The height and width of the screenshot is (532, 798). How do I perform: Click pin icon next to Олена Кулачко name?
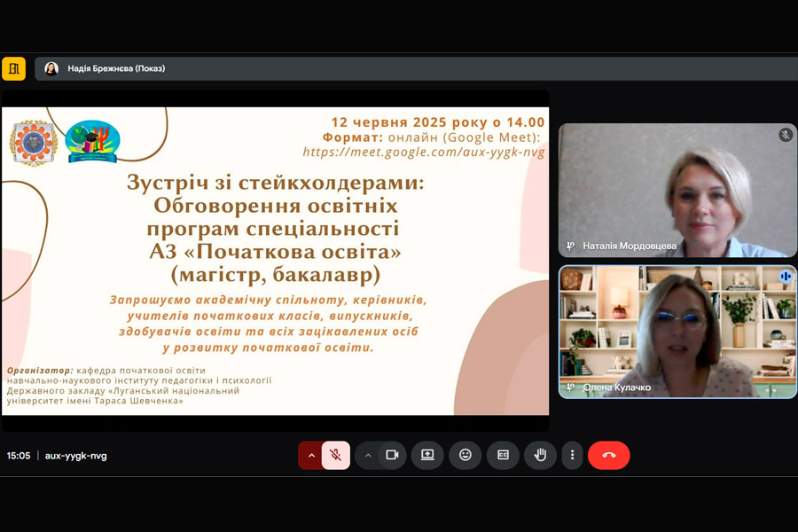click(x=570, y=387)
